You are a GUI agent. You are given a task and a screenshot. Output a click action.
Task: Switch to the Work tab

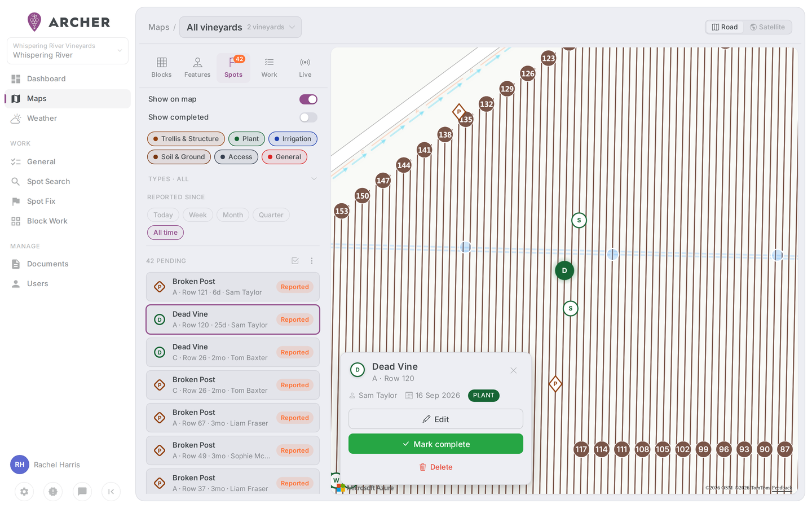pyautogui.click(x=269, y=68)
